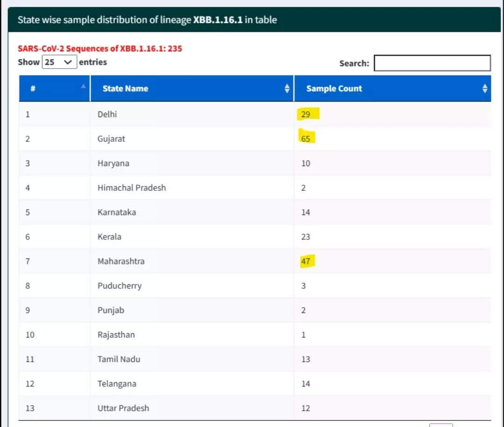Select the Kerala row name
Viewport: 504px width, 427px height.
(109, 237)
